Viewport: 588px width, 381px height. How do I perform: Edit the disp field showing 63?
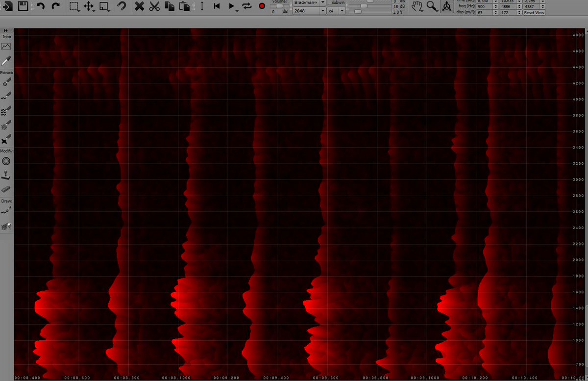[x=485, y=12]
